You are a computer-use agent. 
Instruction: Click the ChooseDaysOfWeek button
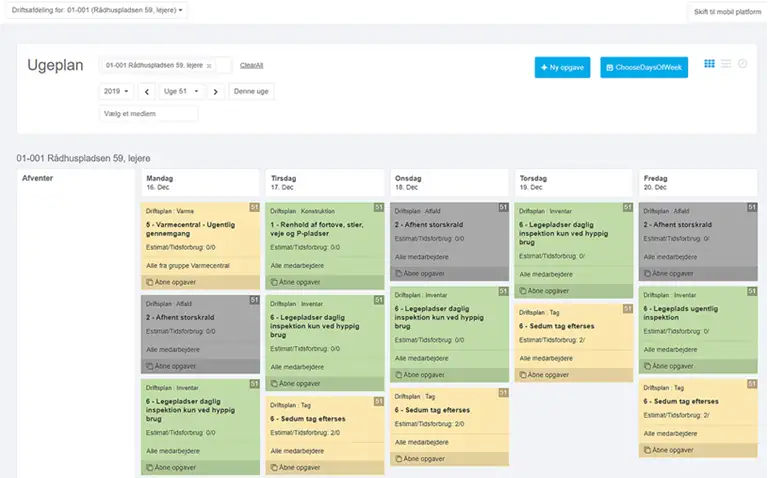644,67
